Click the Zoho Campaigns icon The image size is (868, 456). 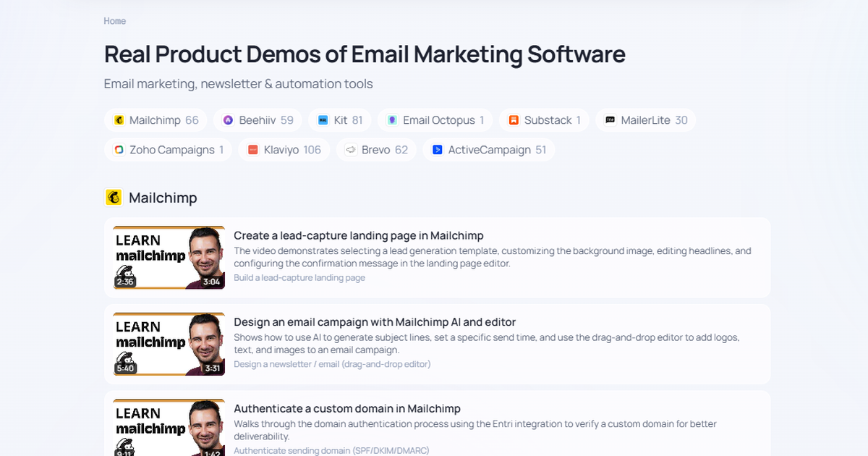[x=119, y=150]
